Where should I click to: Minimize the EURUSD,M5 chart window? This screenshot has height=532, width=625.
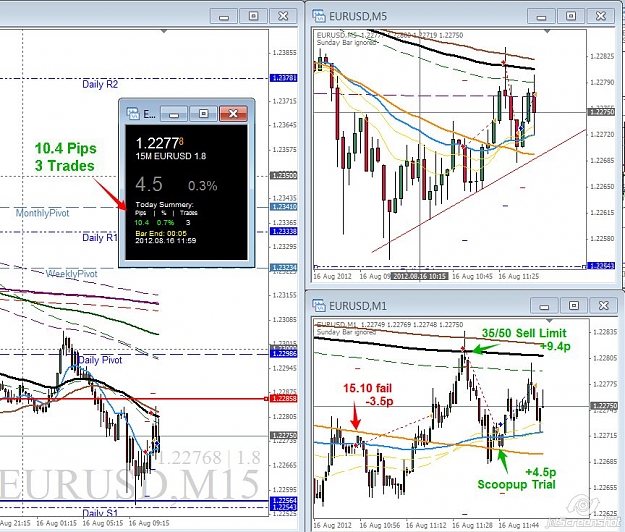[x=541, y=16]
